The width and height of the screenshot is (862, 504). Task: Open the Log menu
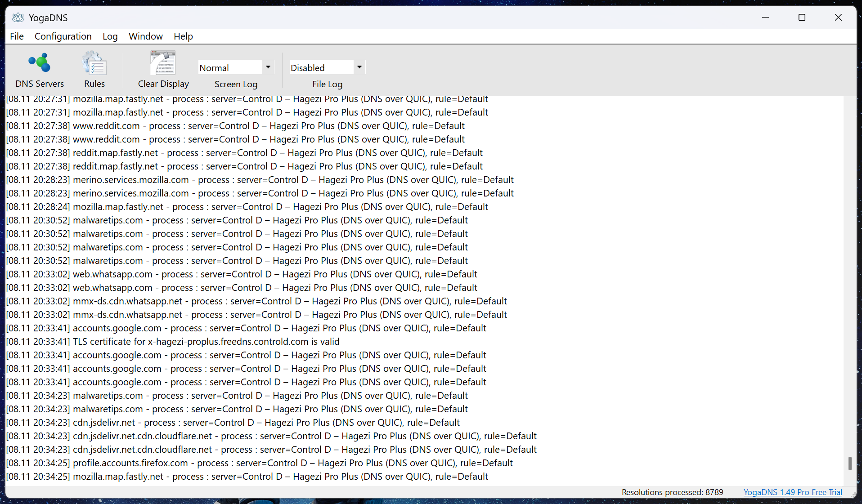tap(110, 36)
